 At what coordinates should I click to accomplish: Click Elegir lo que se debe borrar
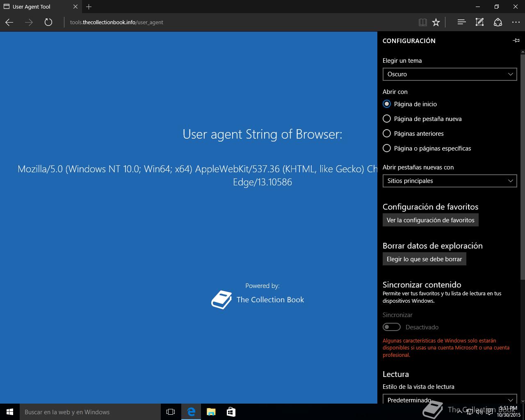click(424, 259)
